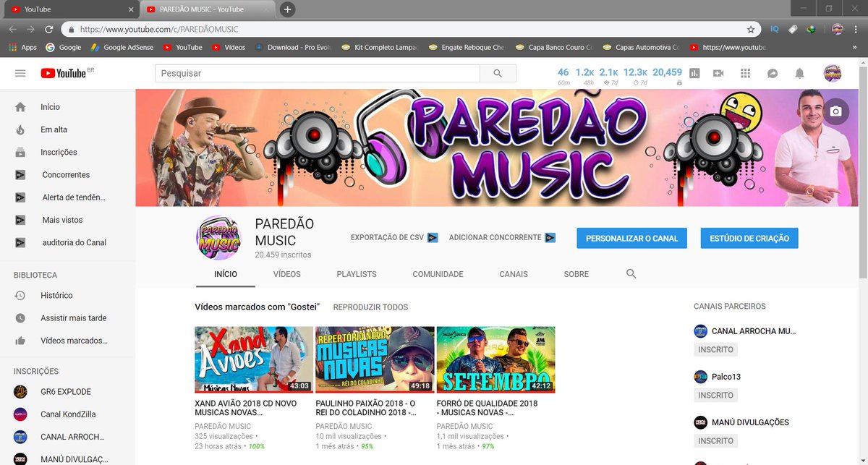Click the camera icon to edit banner

(x=835, y=111)
